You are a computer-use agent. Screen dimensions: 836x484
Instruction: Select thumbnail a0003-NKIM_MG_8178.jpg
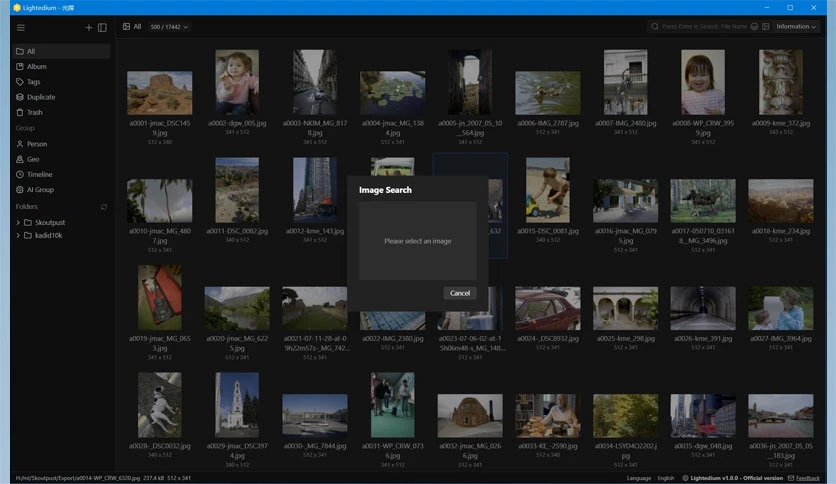[x=315, y=82]
